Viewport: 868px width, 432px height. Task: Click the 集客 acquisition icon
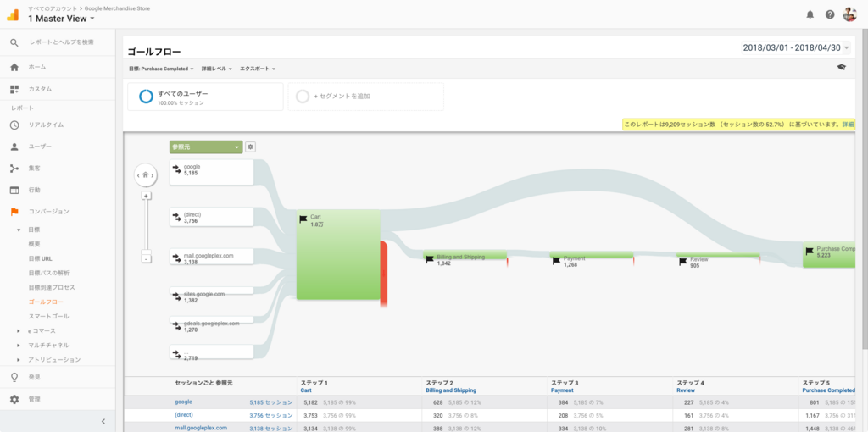14,169
